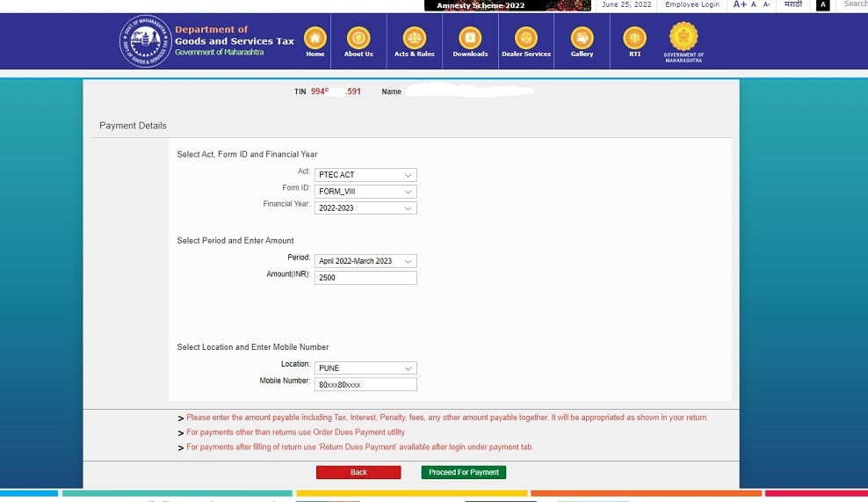This screenshot has height=502, width=868.
Task: Increase font size with A+ button
Action: click(739, 4)
